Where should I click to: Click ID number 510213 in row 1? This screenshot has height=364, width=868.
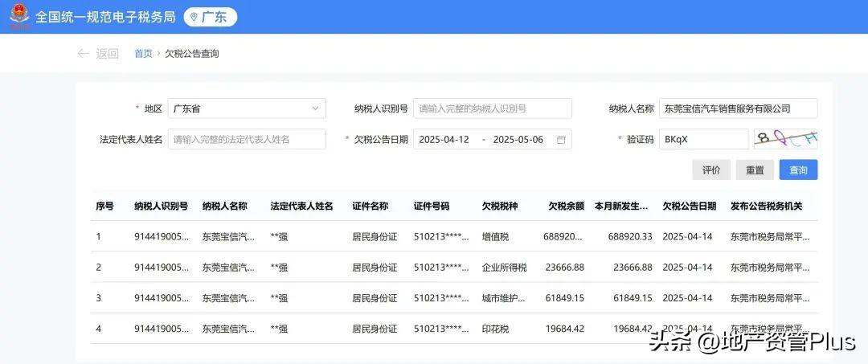(x=441, y=236)
